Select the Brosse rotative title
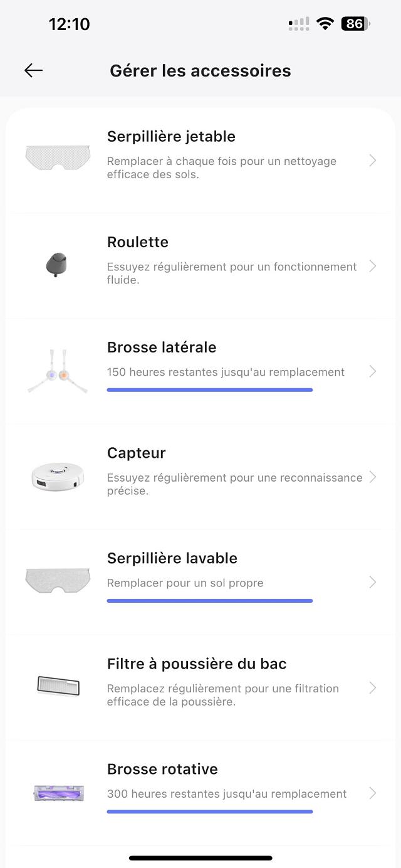Image resolution: width=401 pixels, height=868 pixels. click(162, 769)
